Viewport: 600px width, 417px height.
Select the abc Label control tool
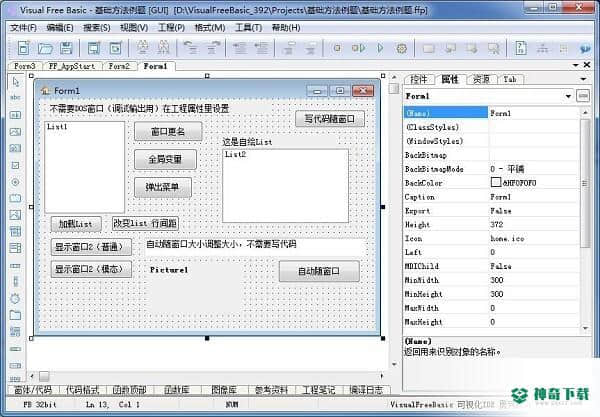(x=15, y=98)
